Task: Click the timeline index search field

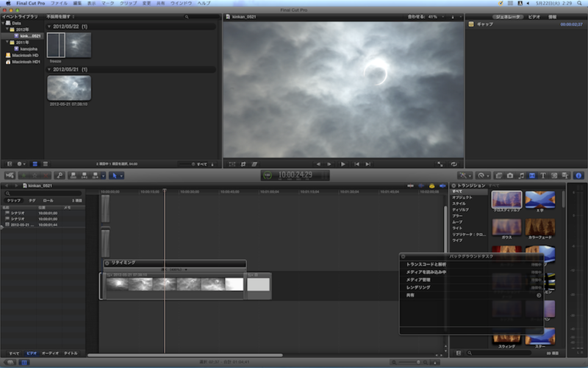Action: click(43, 194)
